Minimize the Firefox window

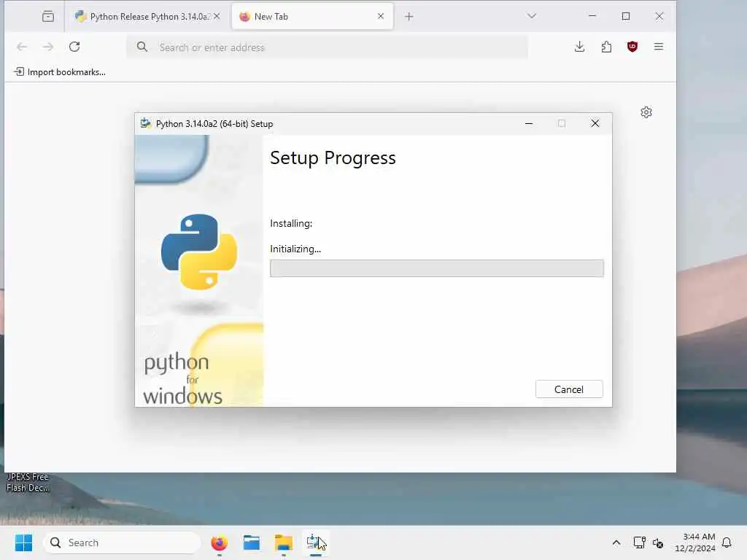coord(592,16)
